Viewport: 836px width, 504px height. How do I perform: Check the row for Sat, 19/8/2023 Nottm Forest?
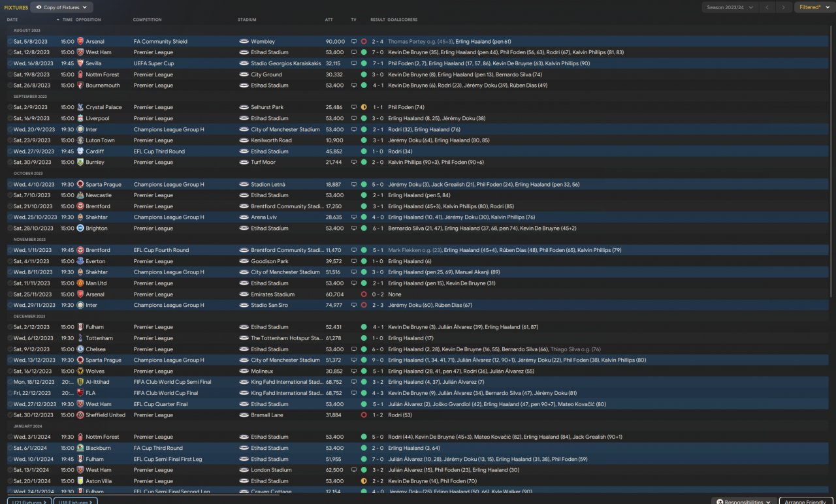[x=10, y=74]
